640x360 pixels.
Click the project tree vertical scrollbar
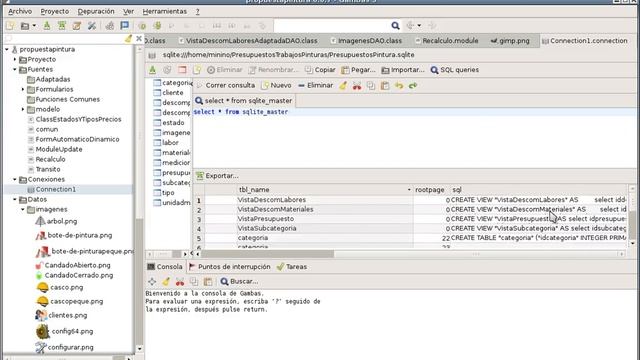click(x=140, y=199)
